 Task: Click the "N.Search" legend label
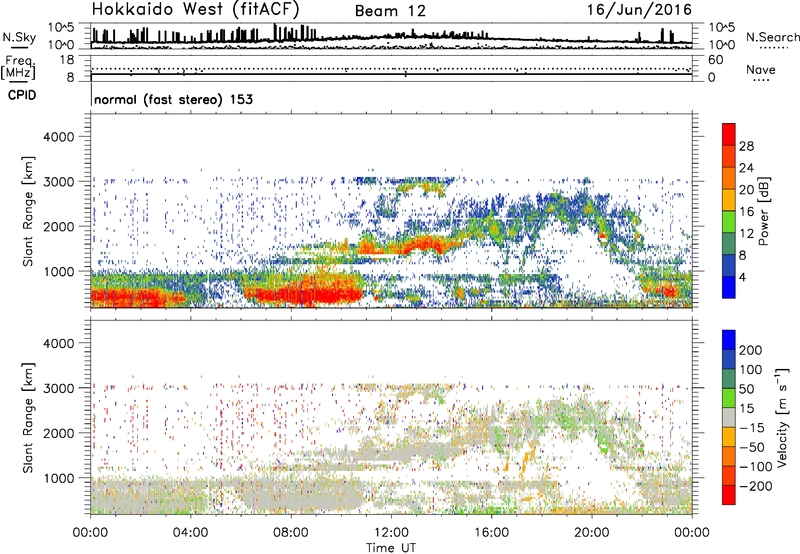pyautogui.click(x=772, y=37)
